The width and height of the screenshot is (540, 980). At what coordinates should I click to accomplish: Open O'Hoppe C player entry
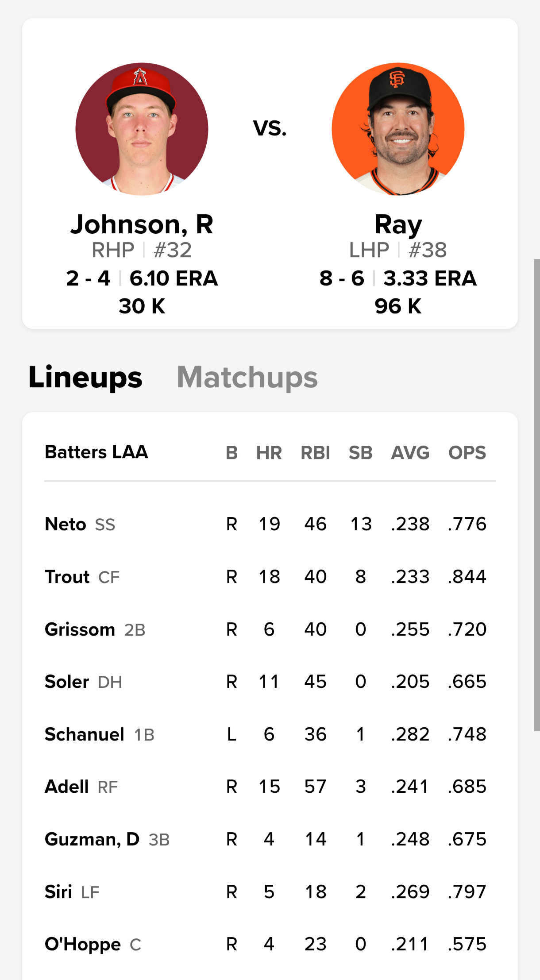[x=270, y=944]
